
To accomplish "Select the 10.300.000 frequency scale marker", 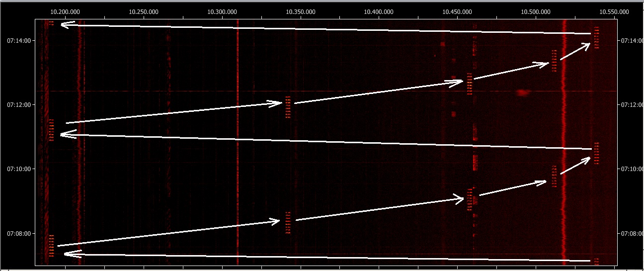I will (223, 11).
